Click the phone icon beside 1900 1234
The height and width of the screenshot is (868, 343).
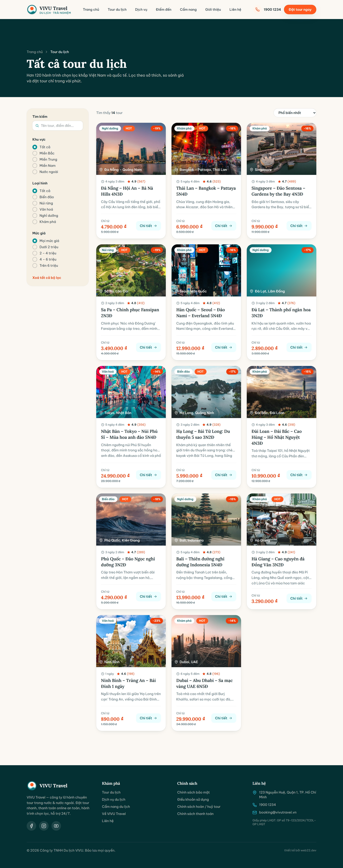click(257, 9)
